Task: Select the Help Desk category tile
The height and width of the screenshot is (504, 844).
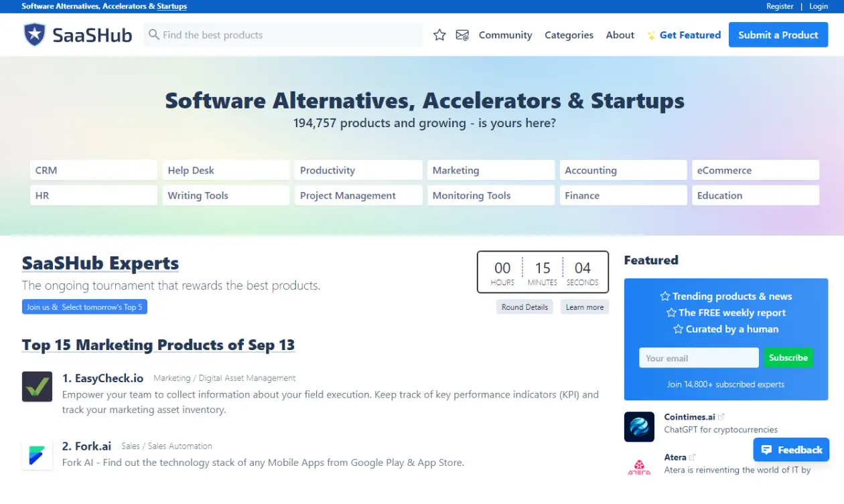Action: 226,170
